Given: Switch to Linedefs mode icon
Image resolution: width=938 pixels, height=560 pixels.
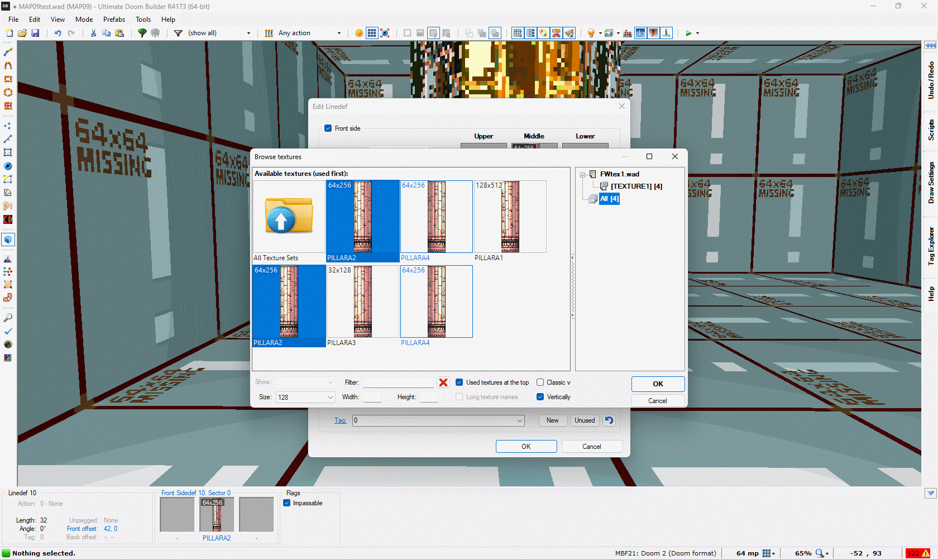Looking at the screenshot, I should click(8, 139).
